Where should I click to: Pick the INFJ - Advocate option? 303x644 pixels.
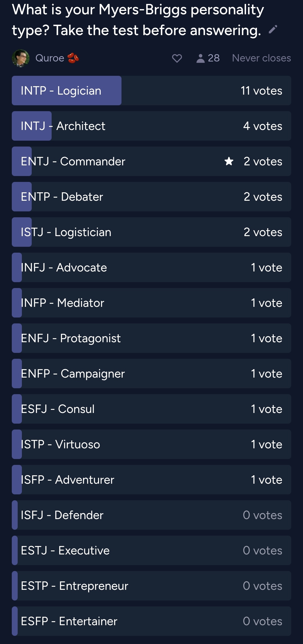point(151,268)
